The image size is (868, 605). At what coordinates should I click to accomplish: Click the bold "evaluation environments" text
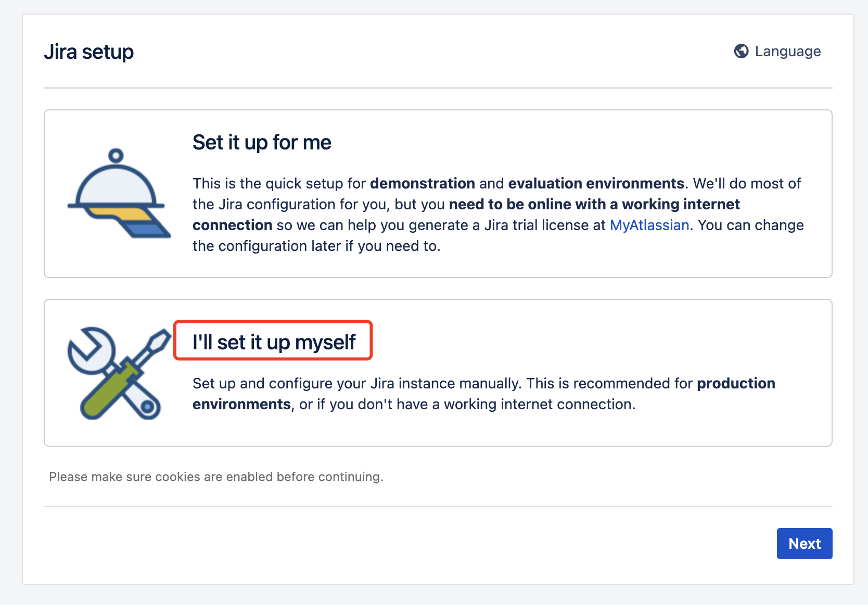click(596, 183)
